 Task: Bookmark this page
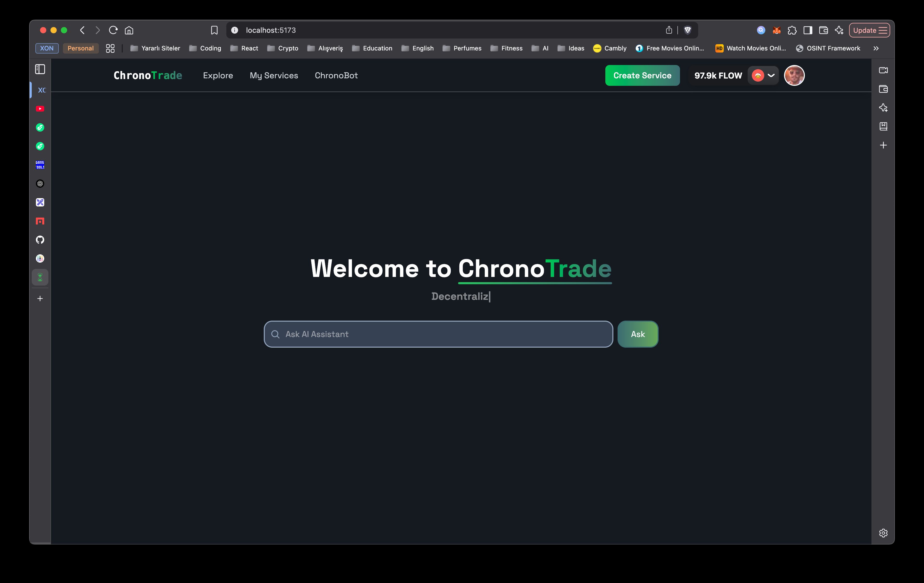click(x=215, y=30)
